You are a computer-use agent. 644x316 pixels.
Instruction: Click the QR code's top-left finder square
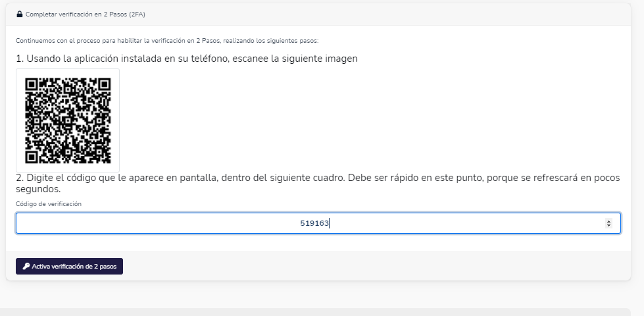tap(32, 84)
